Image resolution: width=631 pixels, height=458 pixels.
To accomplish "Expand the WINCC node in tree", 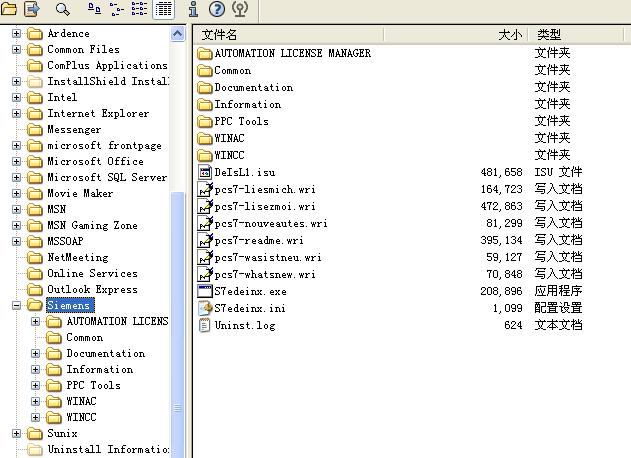I will pos(36,418).
